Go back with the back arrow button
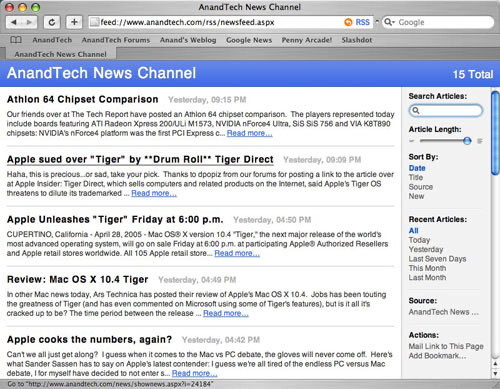Image resolution: width=500 pixels, height=389 pixels. 14,22
